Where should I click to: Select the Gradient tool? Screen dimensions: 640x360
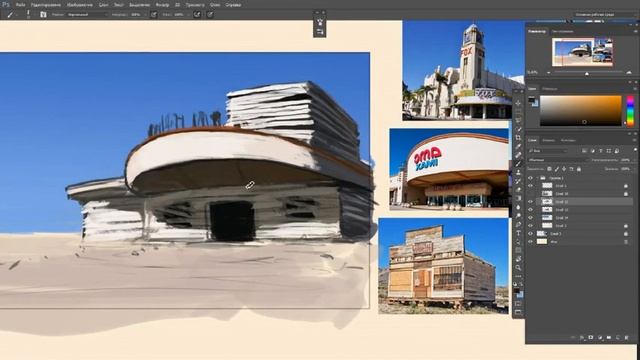518,198
